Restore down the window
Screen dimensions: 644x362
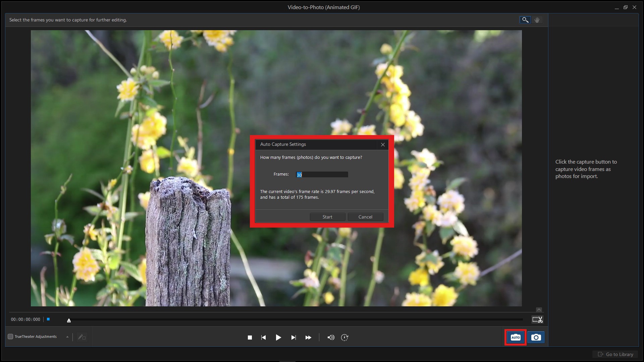(x=626, y=7)
